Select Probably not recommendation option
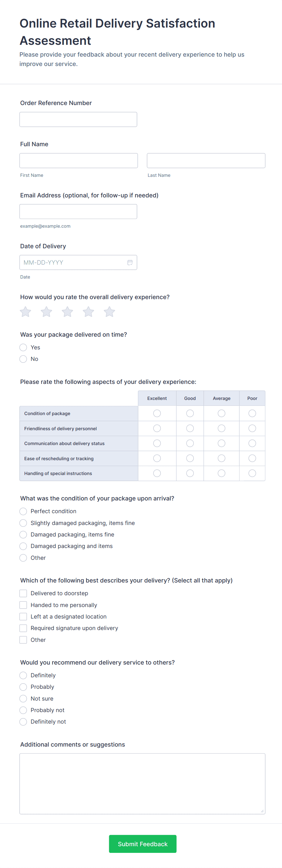 [23, 710]
